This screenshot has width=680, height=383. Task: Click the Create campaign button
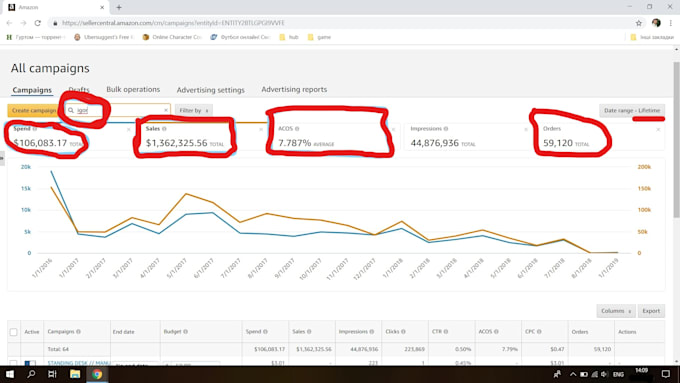(x=34, y=111)
